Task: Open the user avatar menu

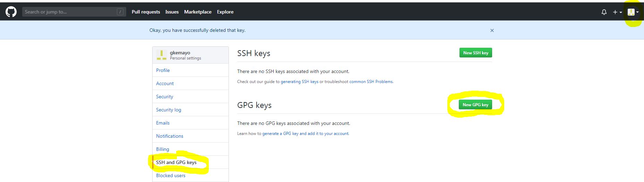Action: point(633,12)
